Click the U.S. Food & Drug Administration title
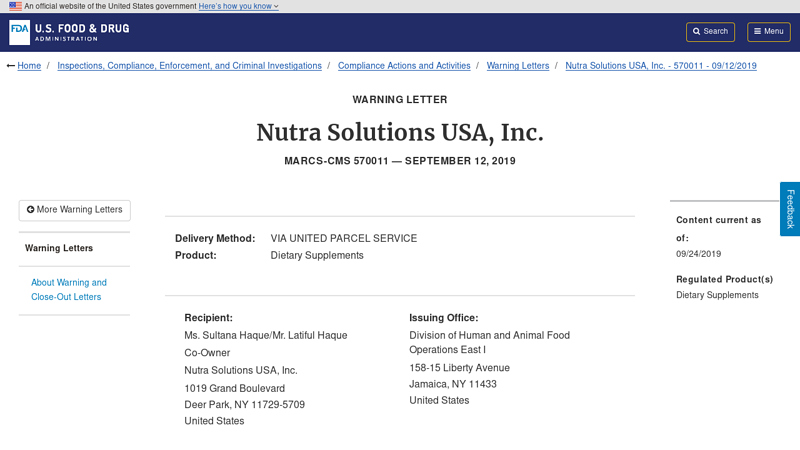 click(82, 32)
